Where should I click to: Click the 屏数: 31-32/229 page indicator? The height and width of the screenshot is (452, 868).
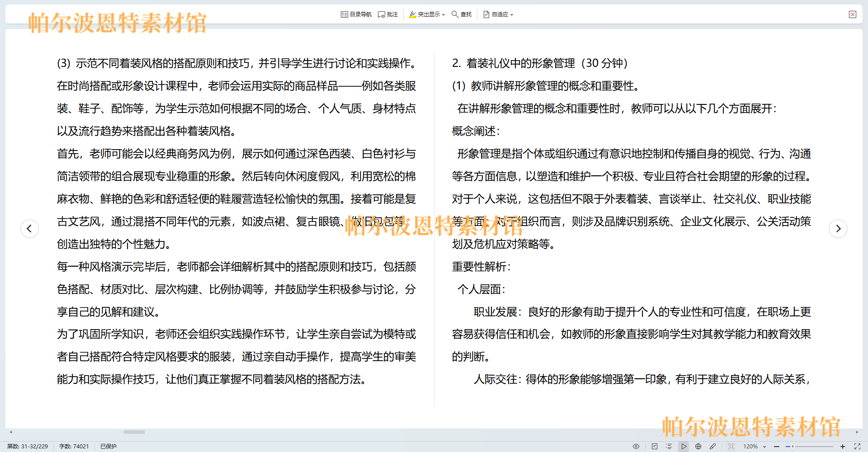[x=28, y=446]
